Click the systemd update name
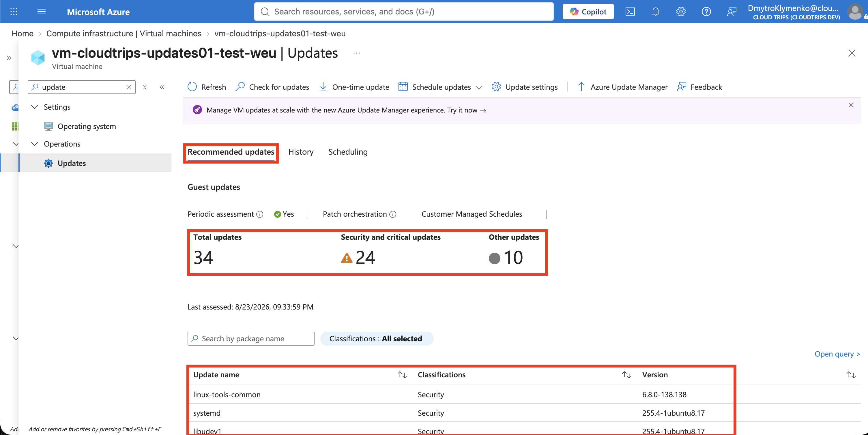868x435 pixels. [207, 413]
